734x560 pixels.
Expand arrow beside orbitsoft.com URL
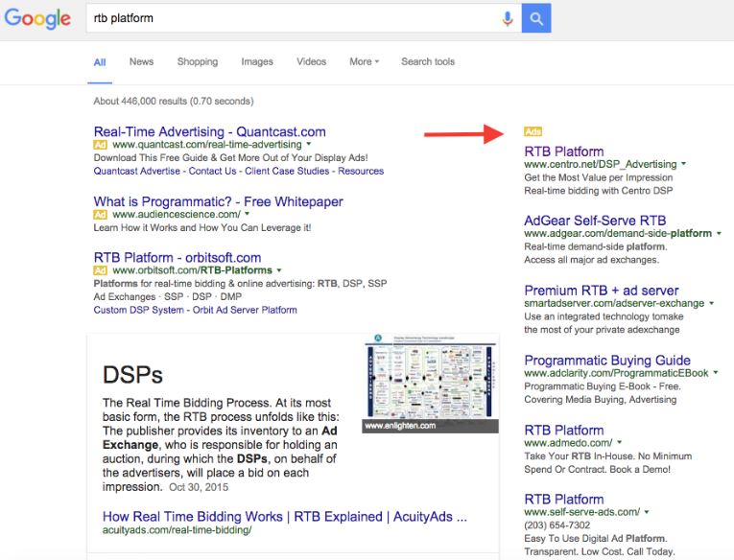click(x=279, y=270)
